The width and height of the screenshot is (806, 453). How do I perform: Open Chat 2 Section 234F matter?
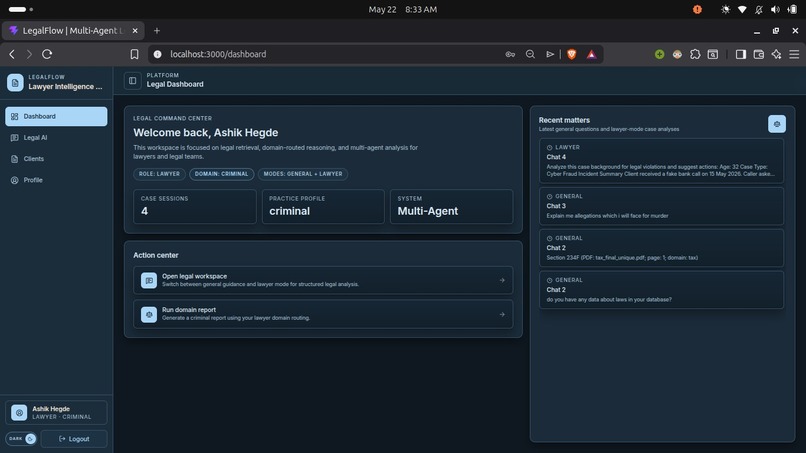(662, 248)
